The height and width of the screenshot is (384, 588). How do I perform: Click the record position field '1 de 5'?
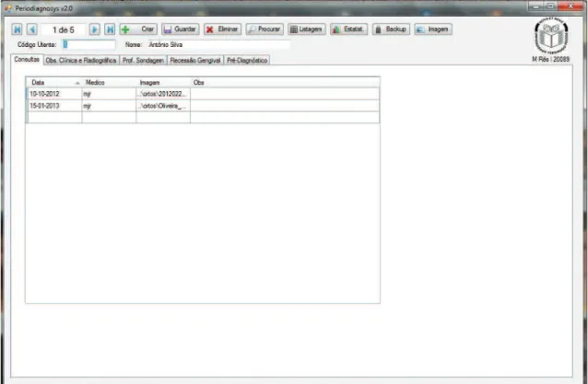63,29
